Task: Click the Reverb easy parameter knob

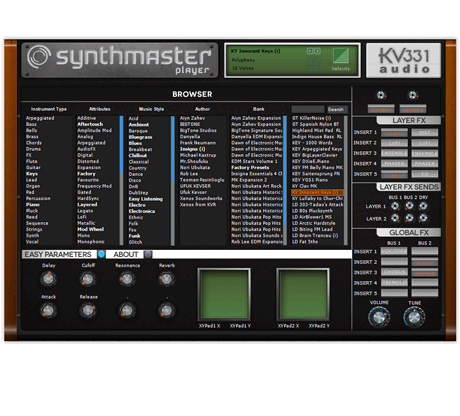Action: (166, 279)
